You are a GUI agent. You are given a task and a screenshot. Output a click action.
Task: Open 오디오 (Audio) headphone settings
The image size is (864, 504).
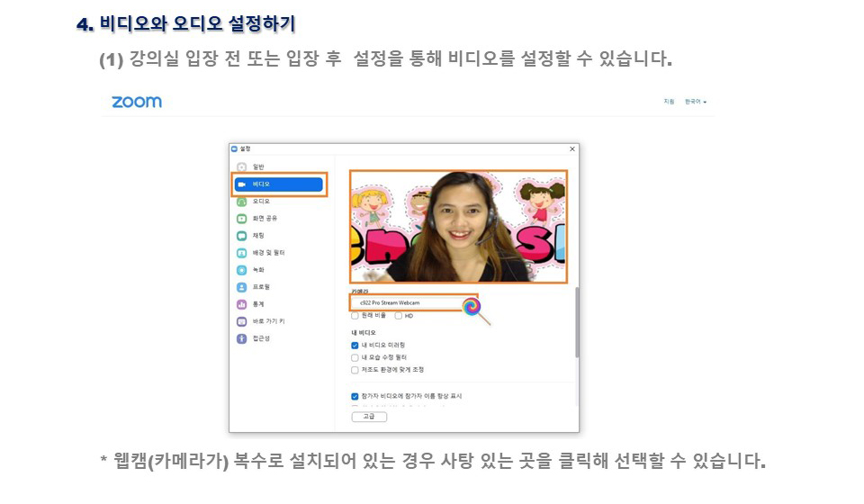point(241,202)
